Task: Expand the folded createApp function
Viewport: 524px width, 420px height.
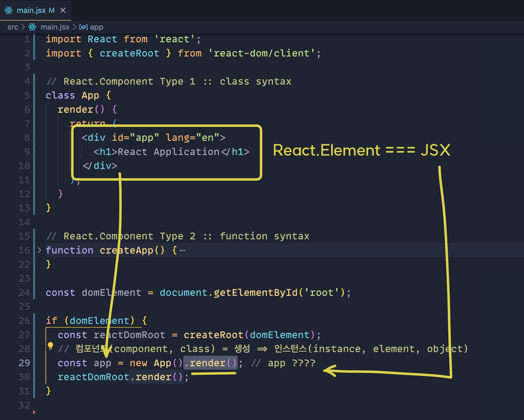Action: coord(39,250)
